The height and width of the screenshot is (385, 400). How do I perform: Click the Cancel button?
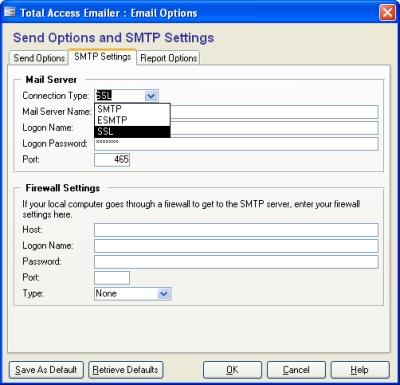pyautogui.click(x=296, y=370)
